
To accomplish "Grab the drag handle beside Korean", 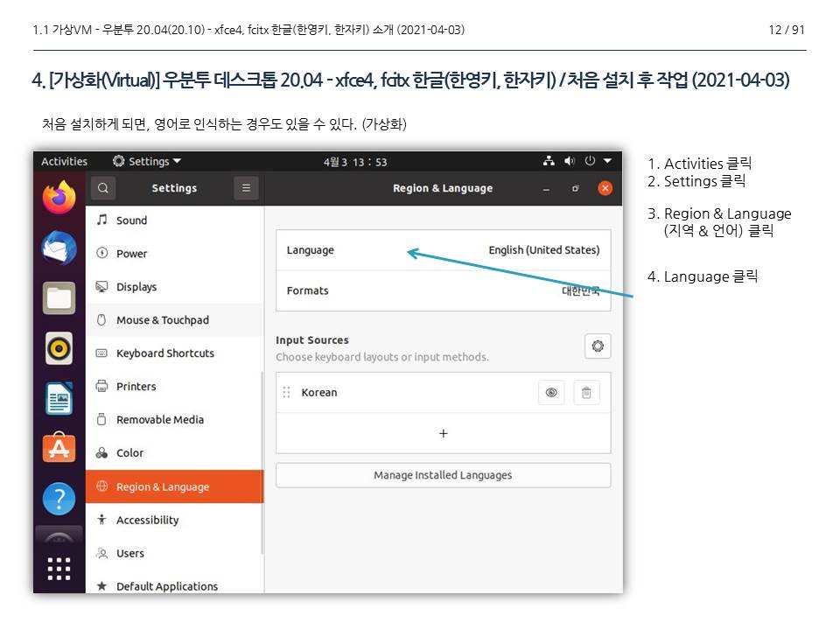I will 287,393.
